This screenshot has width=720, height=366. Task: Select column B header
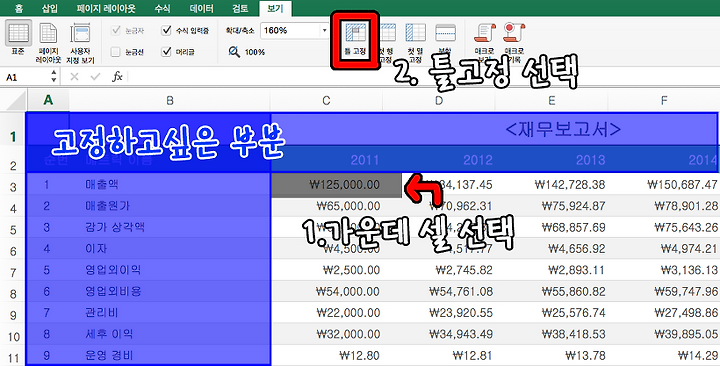tap(170, 101)
